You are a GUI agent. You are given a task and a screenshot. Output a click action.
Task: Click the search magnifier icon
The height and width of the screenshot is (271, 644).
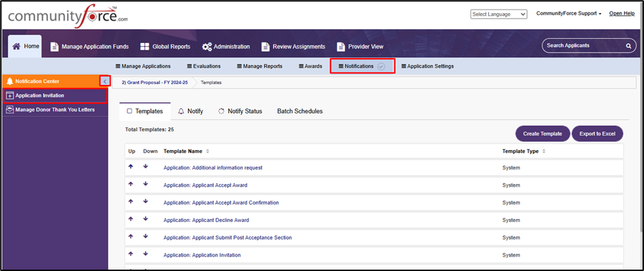click(x=628, y=46)
